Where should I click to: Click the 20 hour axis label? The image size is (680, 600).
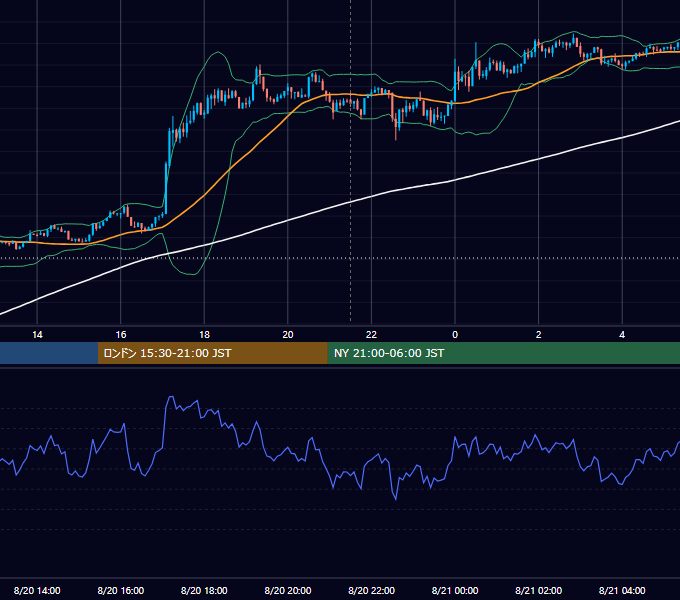point(288,335)
